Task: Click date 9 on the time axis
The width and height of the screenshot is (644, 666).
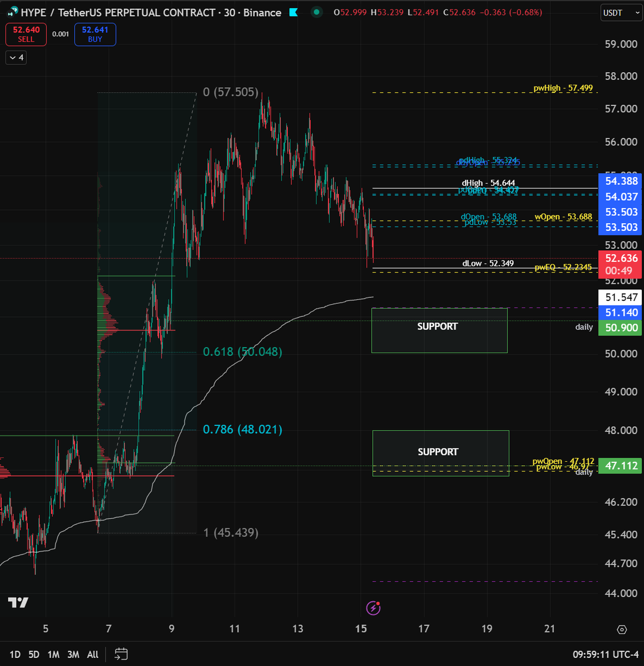Action: pyautogui.click(x=171, y=629)
